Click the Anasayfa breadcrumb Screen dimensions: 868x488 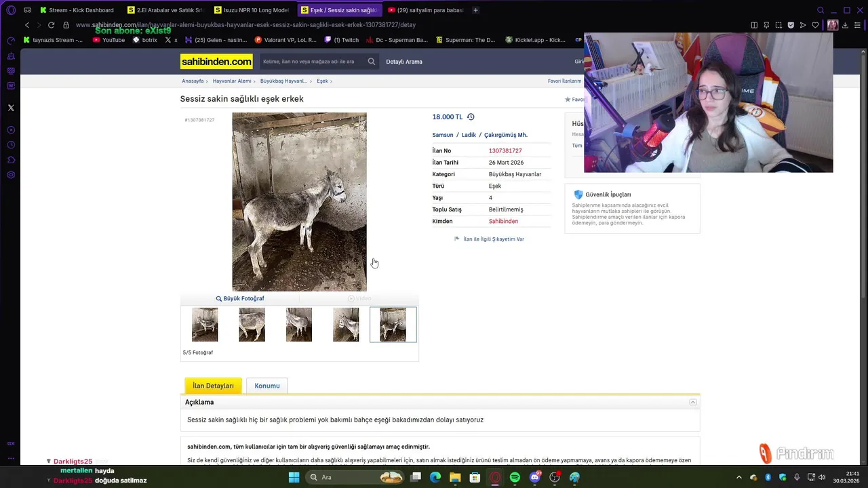193,81
